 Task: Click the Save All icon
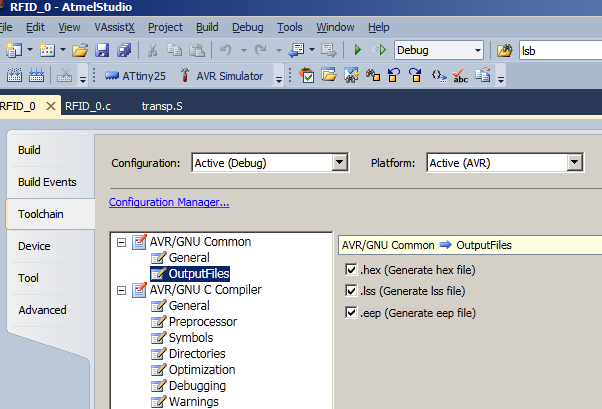click(124, 50)
